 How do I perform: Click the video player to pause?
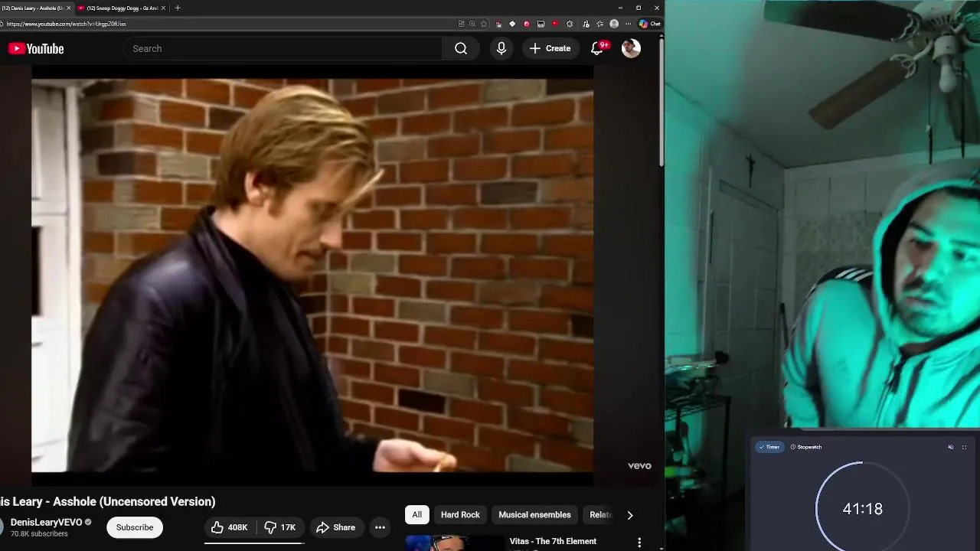[312, 275]
